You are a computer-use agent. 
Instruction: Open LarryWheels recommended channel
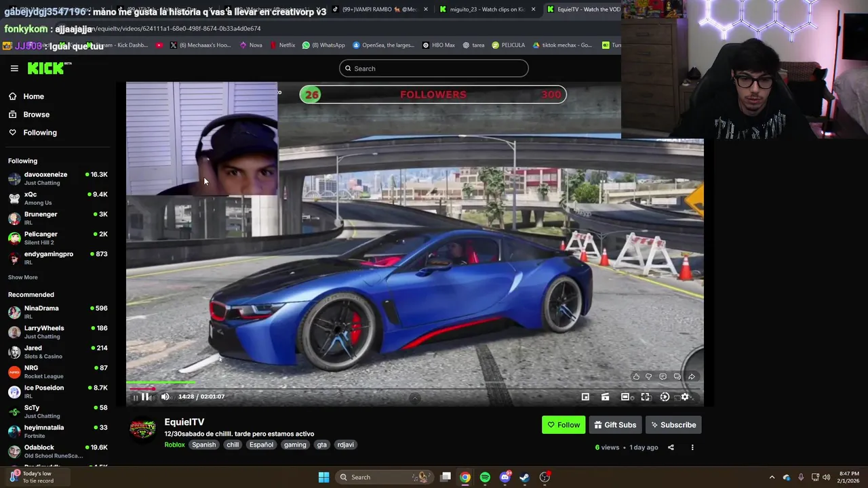click(58, 331)
